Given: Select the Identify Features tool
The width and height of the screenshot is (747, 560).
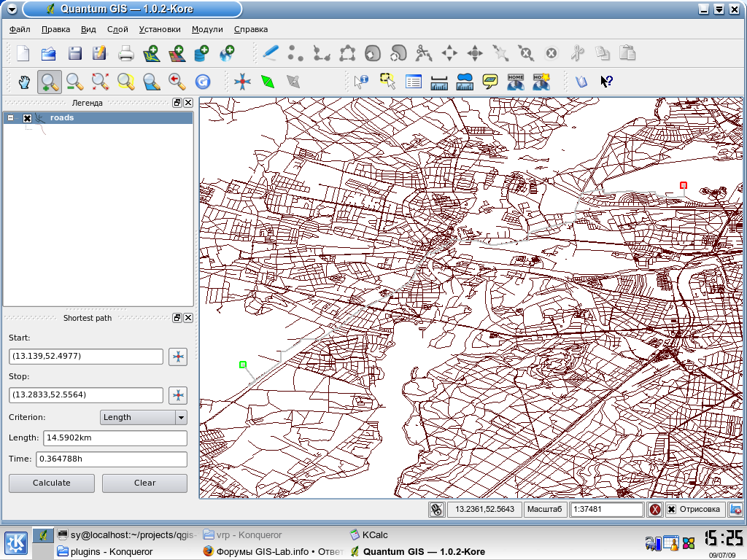Looking at the screenshot, I should 361,81.
